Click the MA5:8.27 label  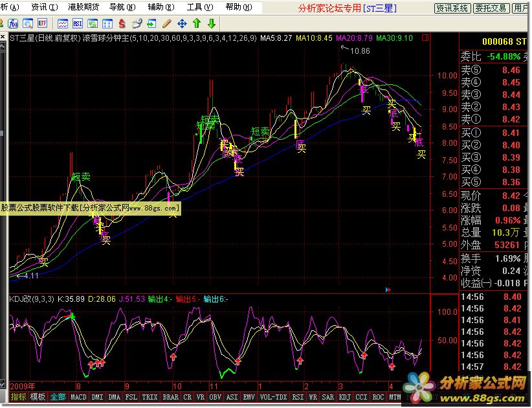pos(276,38)
